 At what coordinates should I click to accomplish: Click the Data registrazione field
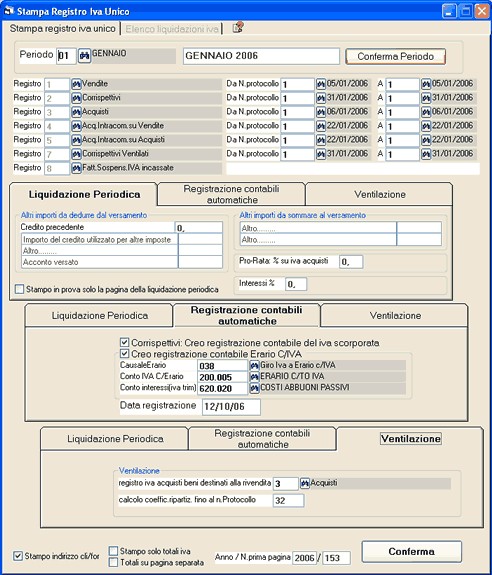click(x=231, y=407)
